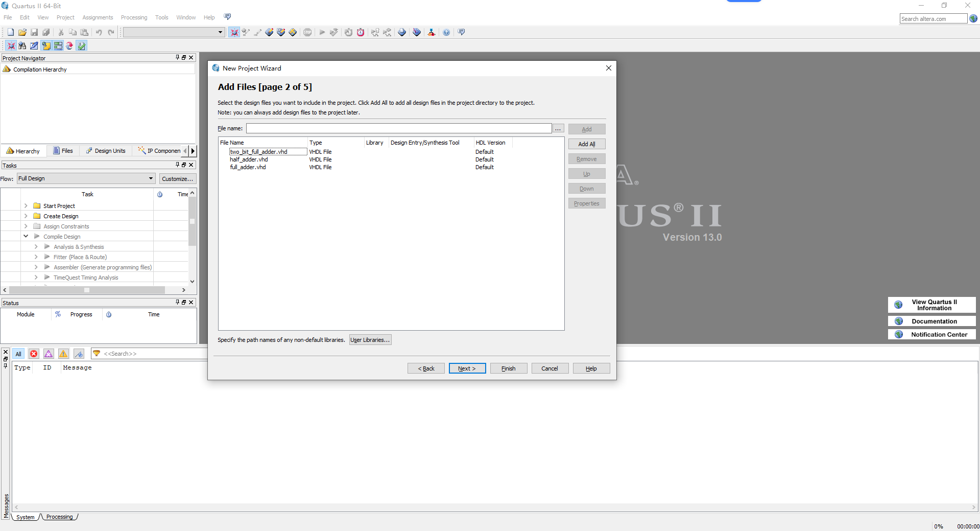Open the Tools menu
Image resolution: width=980 pixels, height=531 pixels.
(x=161, y=17)
